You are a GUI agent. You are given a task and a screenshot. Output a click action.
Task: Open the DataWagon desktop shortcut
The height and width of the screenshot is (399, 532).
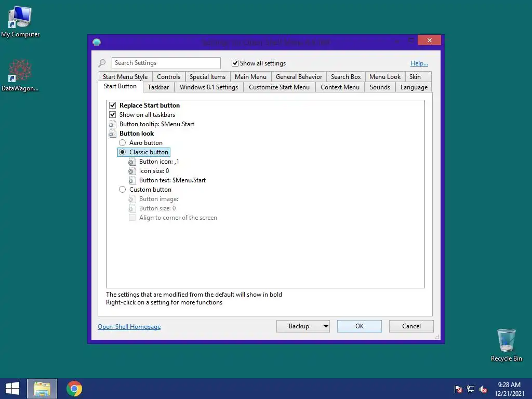[x=20, y=75]
